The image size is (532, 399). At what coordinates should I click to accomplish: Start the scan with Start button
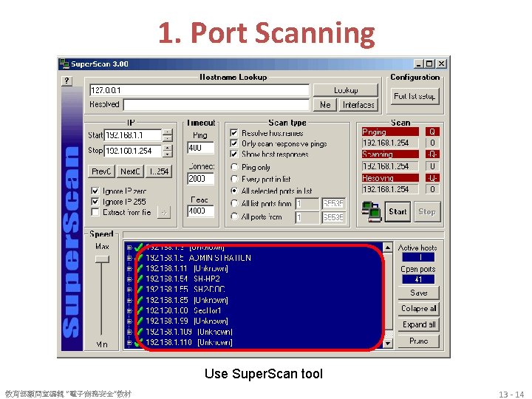[398, 212]
